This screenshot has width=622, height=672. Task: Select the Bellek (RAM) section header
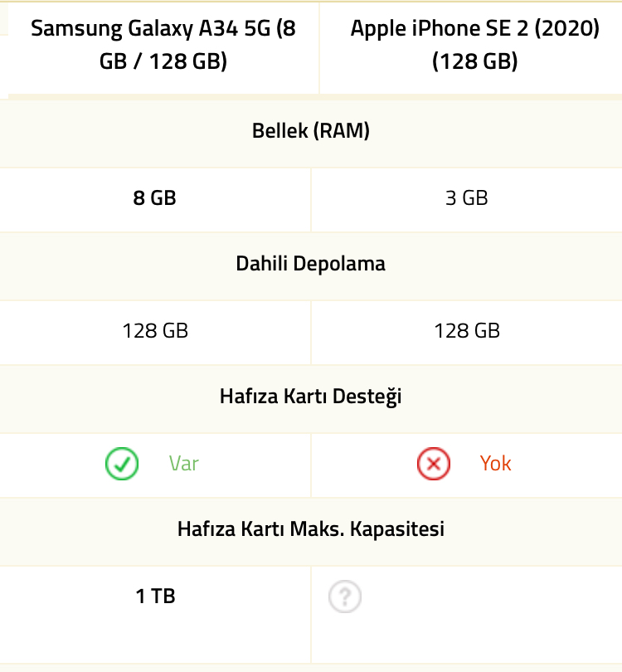pyautogui.click(x=311, y=131)
